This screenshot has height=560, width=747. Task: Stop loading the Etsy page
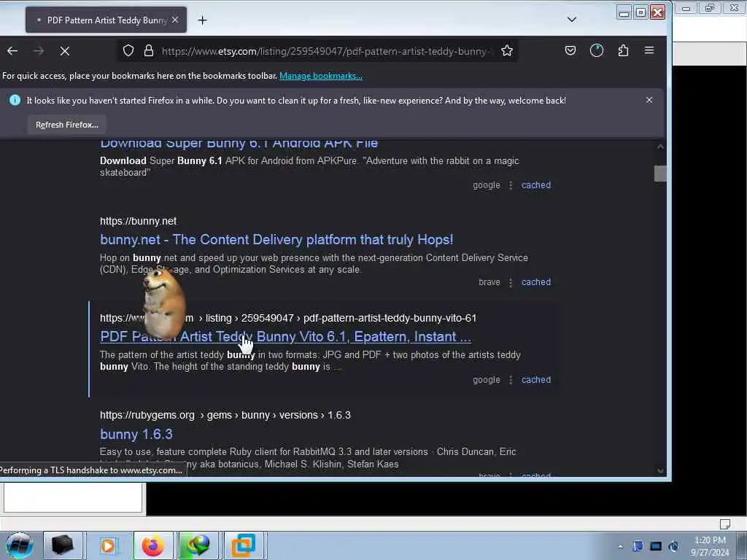click(x=65, y=51)
